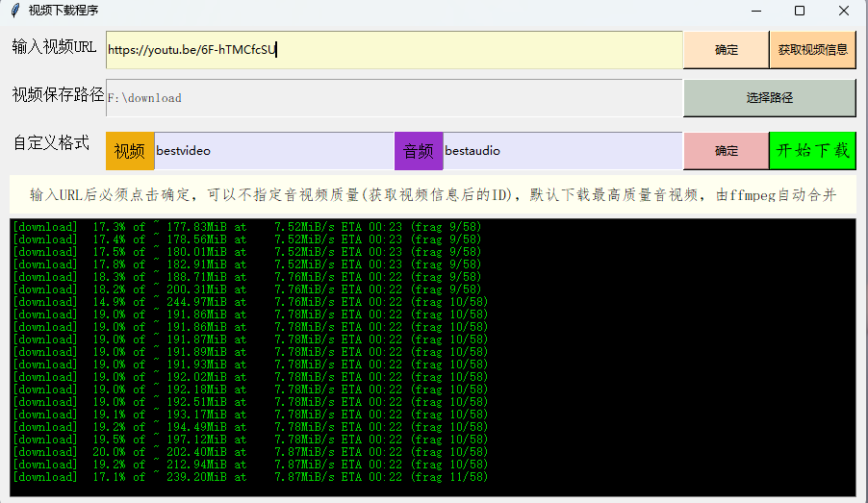Start download with the green 开始下载 button
This screenshot has width=868, height=503.
pyautogui.click(x=812, y=150)
